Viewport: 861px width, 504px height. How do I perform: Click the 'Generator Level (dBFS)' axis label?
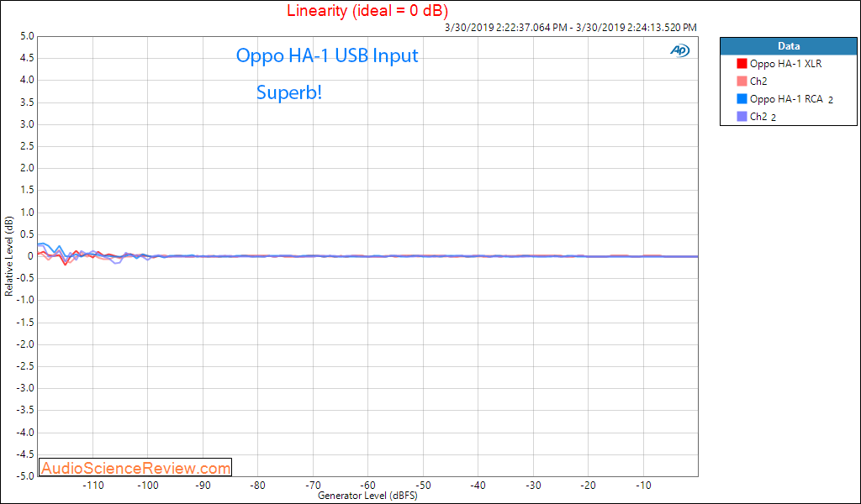(x=367, y=496)
